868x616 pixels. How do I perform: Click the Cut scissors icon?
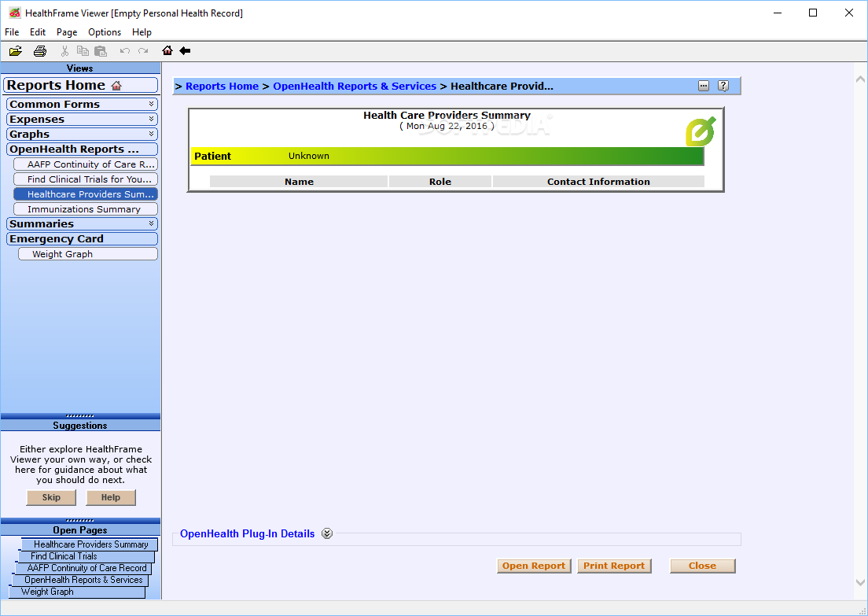click(x=64, y=51)
